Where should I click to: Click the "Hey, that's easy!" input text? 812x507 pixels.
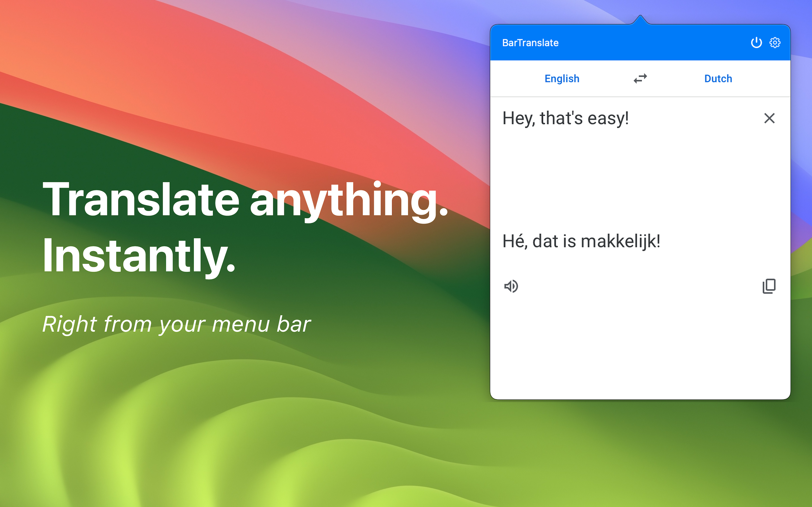[565, 118]
